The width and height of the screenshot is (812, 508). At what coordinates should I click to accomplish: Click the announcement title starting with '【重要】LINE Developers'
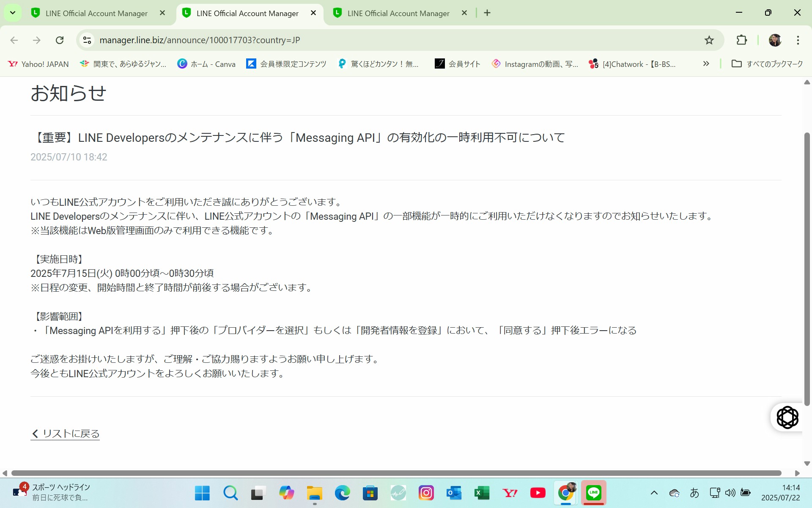pos(298,138)
